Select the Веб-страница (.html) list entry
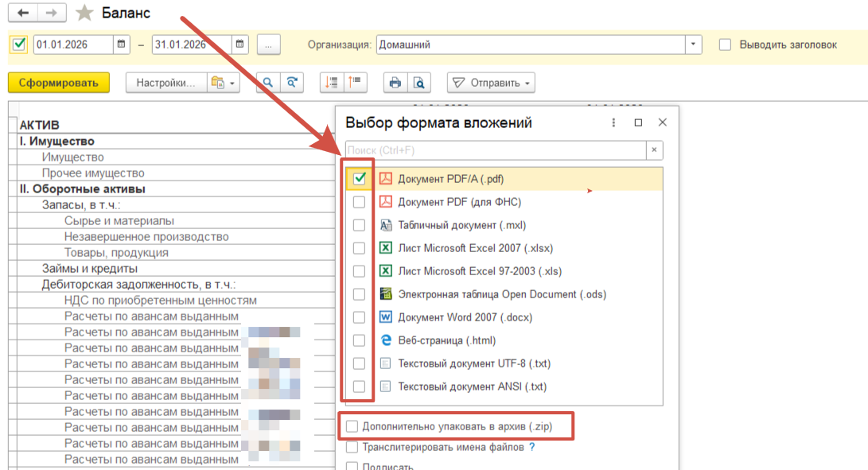This screenshot has width=868, height=470. 446,340
